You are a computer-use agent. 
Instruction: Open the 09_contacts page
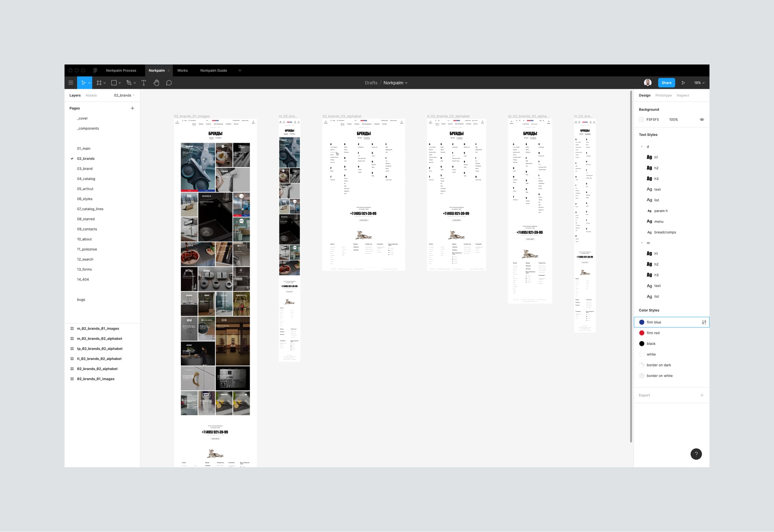[87, 229]
